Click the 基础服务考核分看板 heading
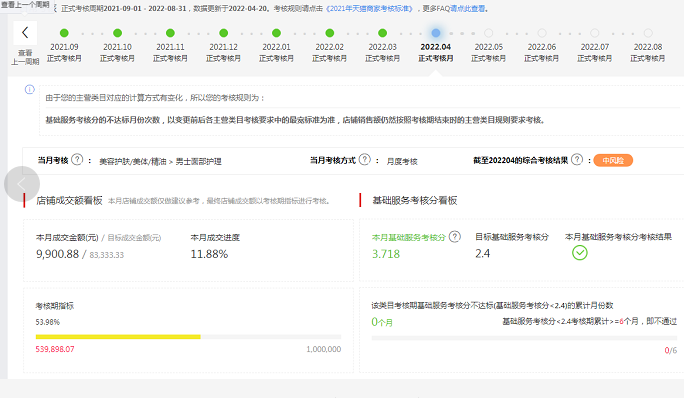The image size is (684, 398). click(414, 200)
